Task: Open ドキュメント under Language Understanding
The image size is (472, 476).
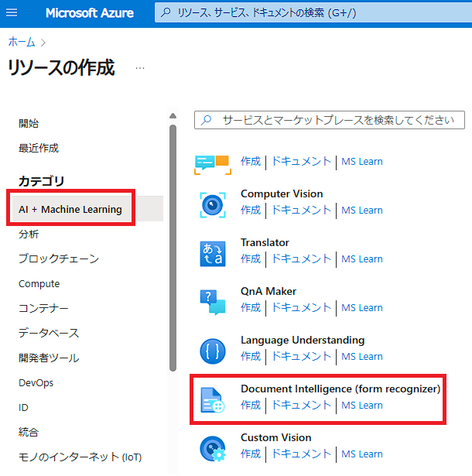Action: [301, 356]
